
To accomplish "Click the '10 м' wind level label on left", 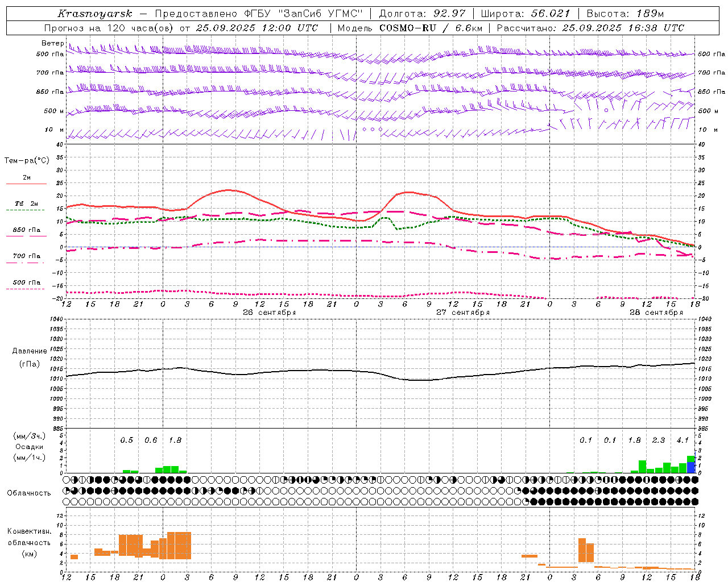I will (55, 130).
